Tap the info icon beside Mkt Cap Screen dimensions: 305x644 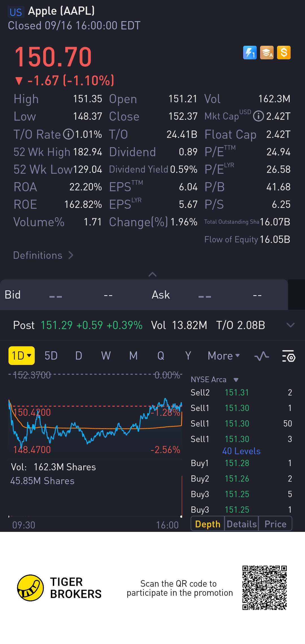click(258, 116)
